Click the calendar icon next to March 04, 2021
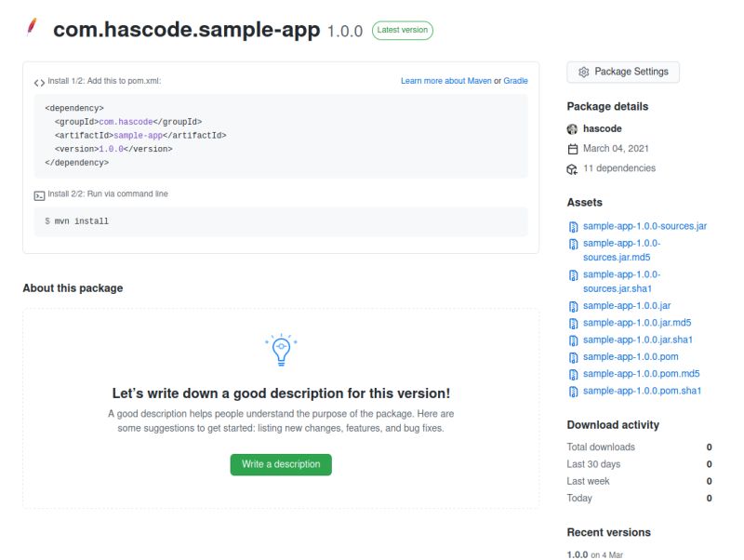Viewport: 744px width, 560px height. coord(572,148)
